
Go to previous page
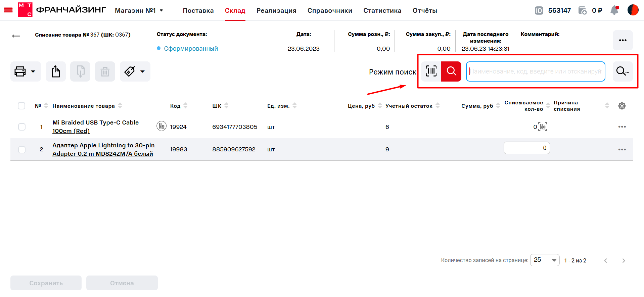(605, 261)
